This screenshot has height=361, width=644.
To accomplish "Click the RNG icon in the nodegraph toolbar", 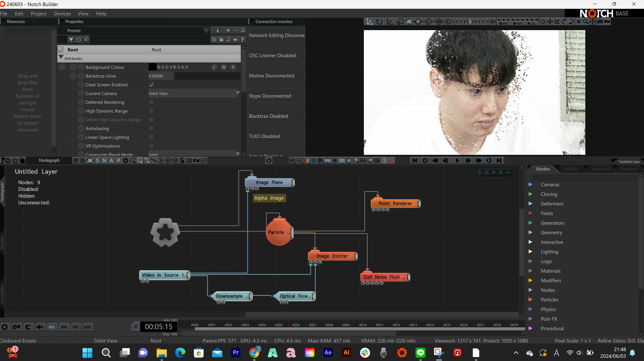I will pyautogui.click(x=328, y=161).
